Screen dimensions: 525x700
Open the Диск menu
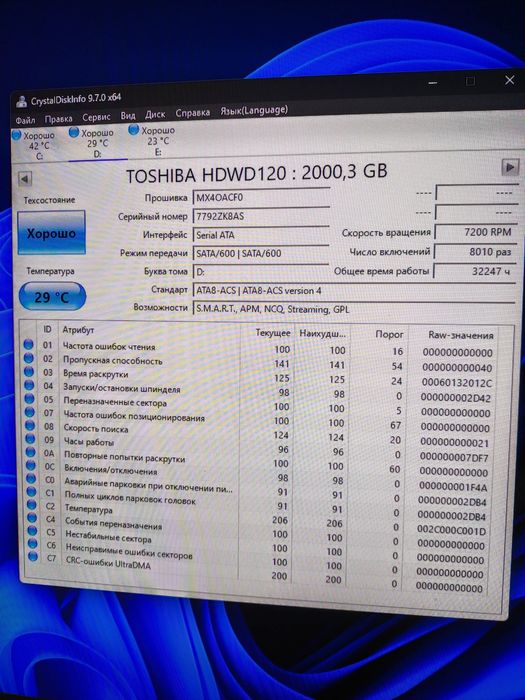pos(155,114)
